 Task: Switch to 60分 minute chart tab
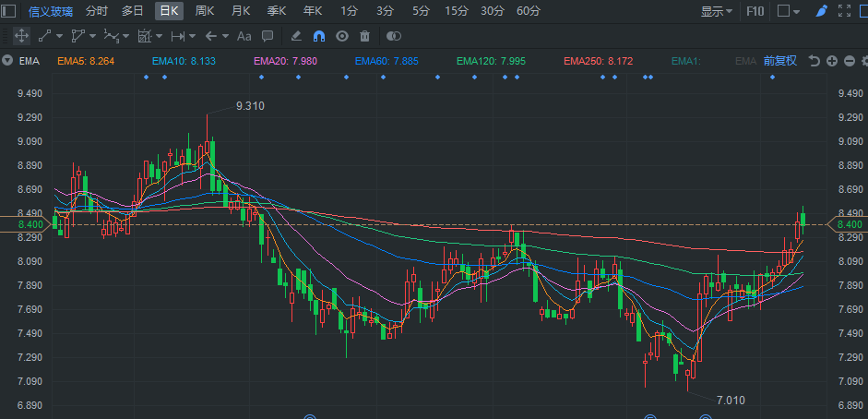click(529, 11)
